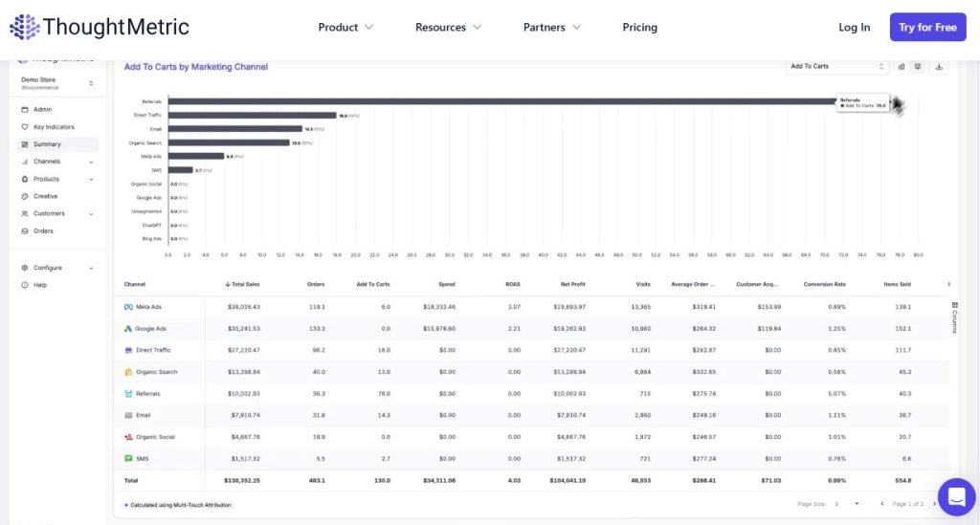Open the Meta Ads channel row link
Viewport: 980px width, 525px height.
[x=148, y=307]
